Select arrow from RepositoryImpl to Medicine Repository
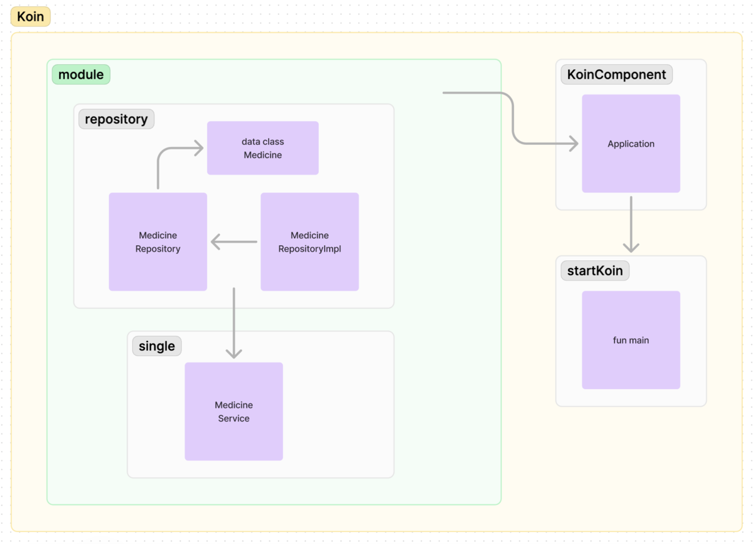 coord(234,241)
